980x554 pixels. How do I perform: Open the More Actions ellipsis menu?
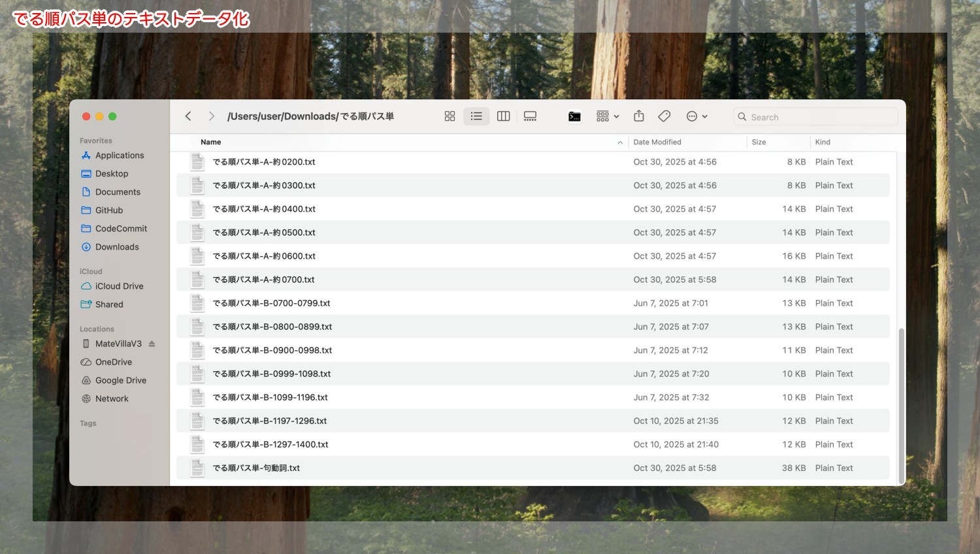click(696, 116)
